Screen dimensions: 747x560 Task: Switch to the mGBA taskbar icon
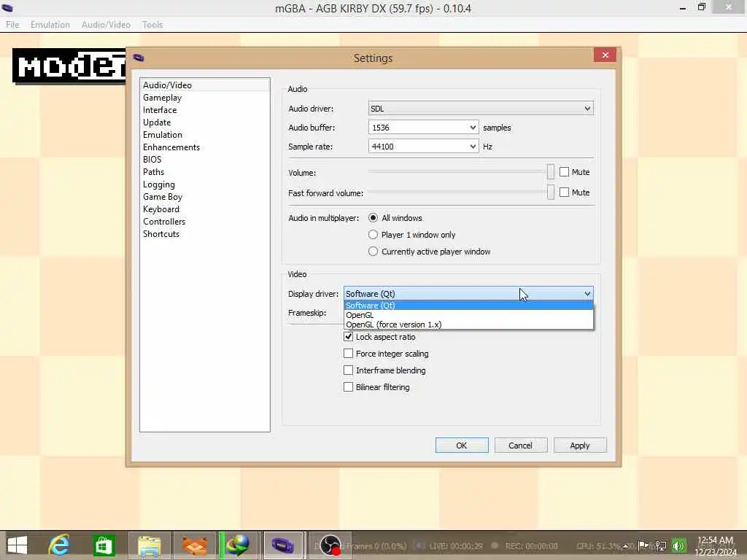(283, 545)
